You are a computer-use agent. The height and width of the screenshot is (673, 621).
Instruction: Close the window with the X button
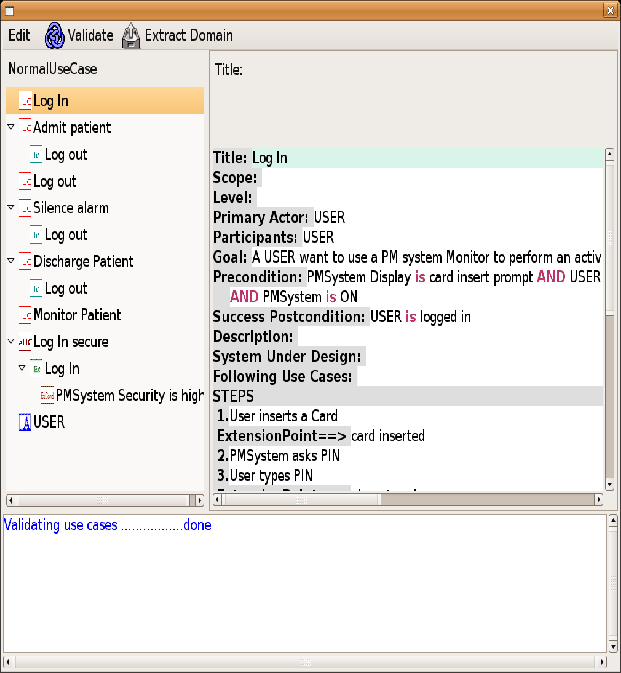coord(610,10)
